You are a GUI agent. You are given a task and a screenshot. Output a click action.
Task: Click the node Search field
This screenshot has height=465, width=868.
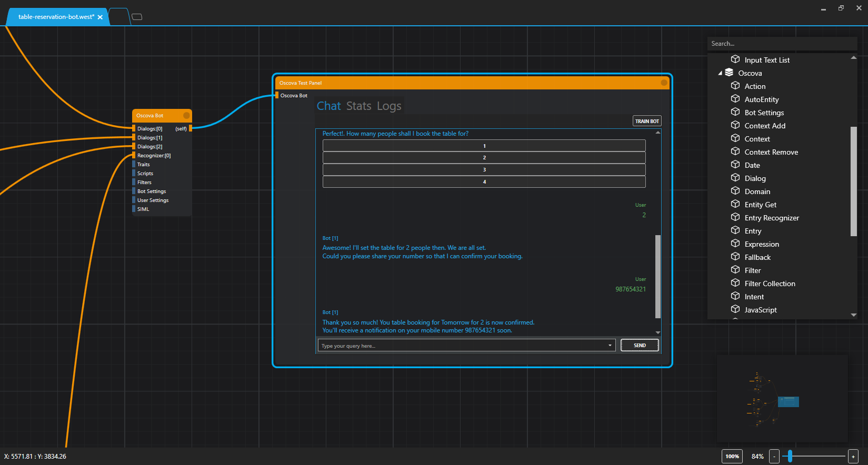point(782,44)
